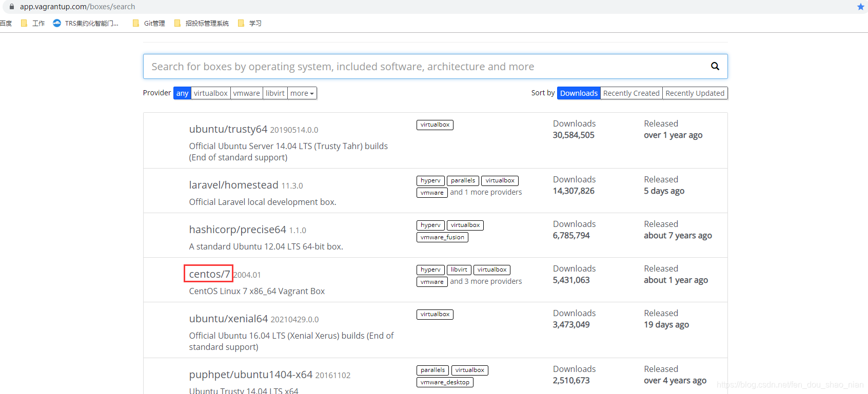This screenshot has width=868, height=394.
Task: Select the vmware provider filter
Action: (x=246, y=93)
